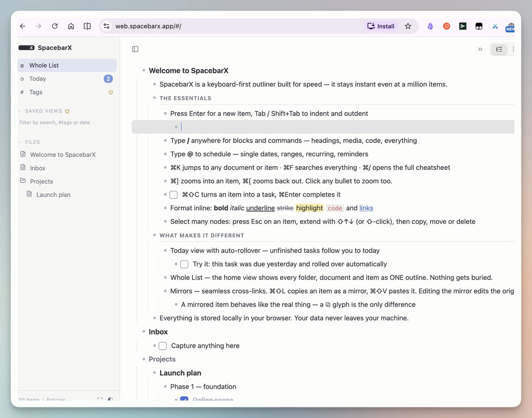532x418 pixels.
Task: Collapse the Projects folder in sidebar
Action: 23,181
